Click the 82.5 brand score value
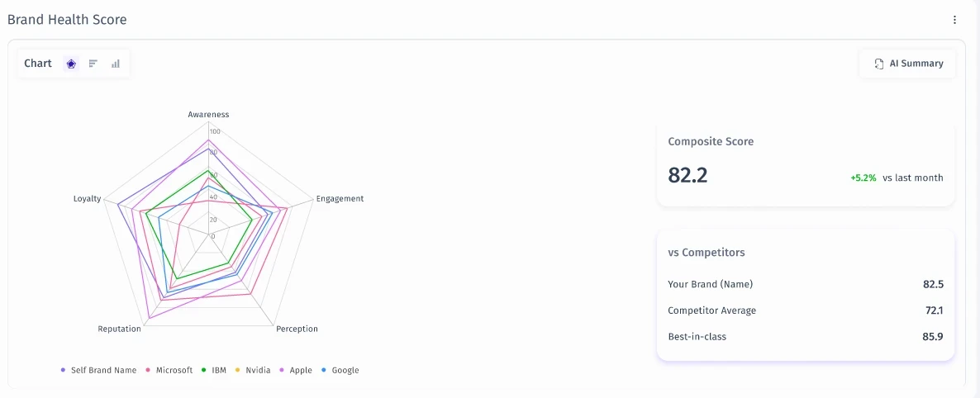This screenshot has height=398, width=980. click(x=933, y=284)
